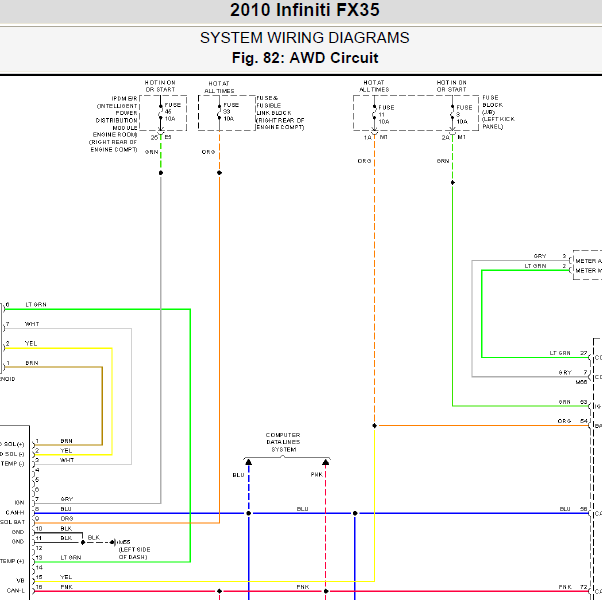Click the "IGN" terminal name
This screenshot has height=600, width=602.
tap(20, 503)
